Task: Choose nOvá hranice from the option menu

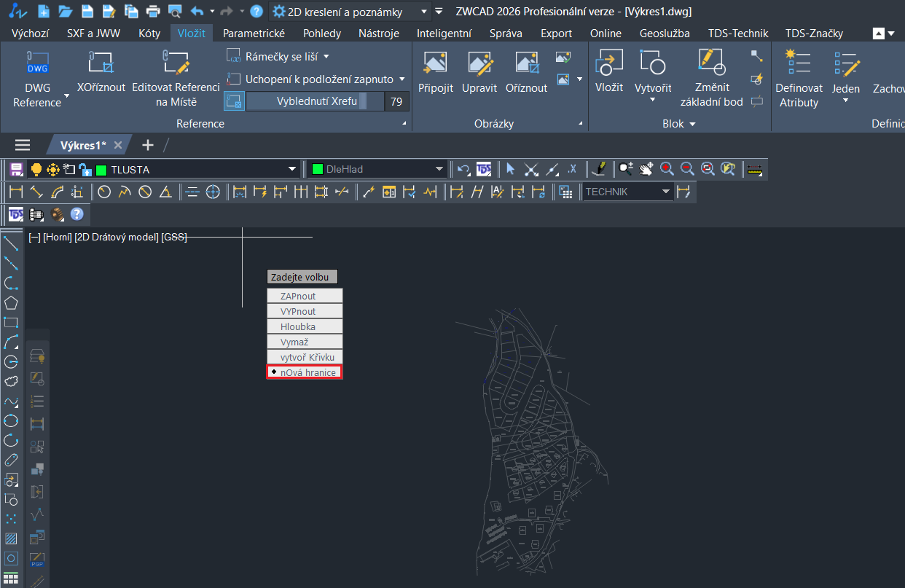Action: click(305, 372)
